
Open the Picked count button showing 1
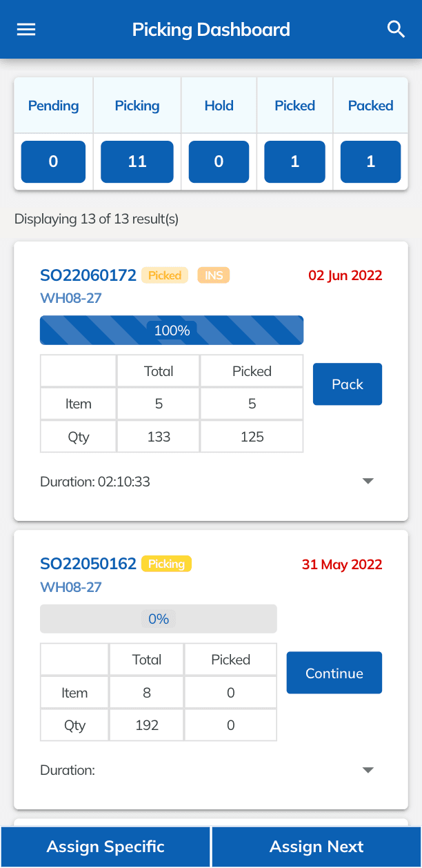(x=295, y=161)
